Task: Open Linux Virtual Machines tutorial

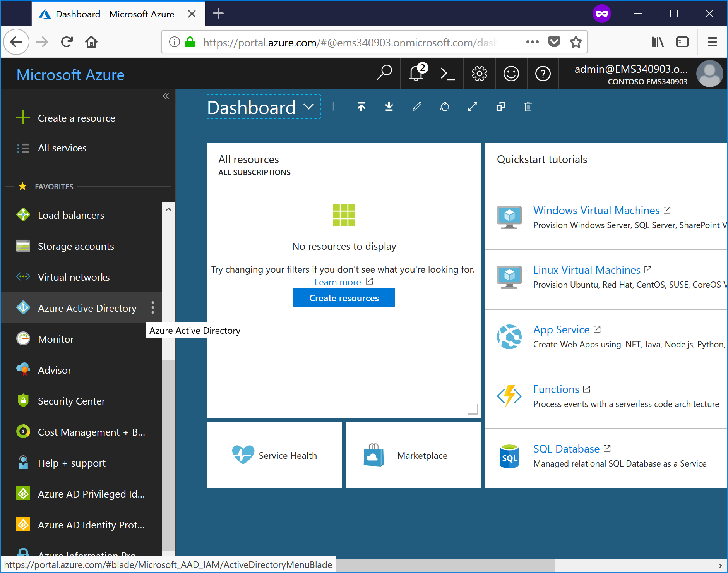Action: (x=587, y=270)
